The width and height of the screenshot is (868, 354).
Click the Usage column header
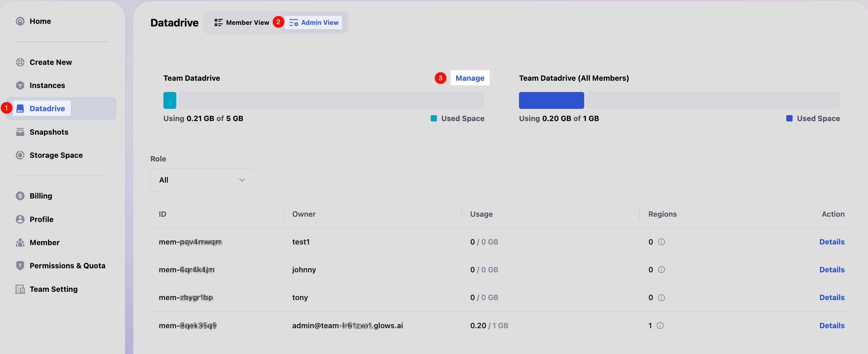(481, 214)
